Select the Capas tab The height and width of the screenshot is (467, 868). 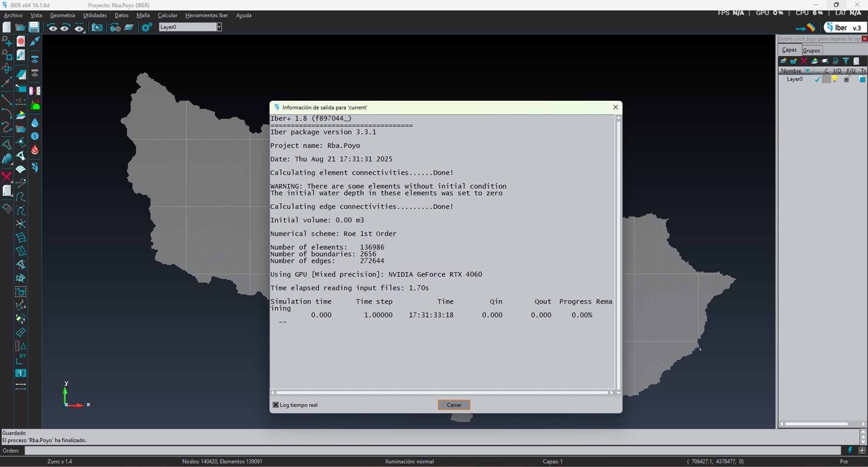[789, 50]
